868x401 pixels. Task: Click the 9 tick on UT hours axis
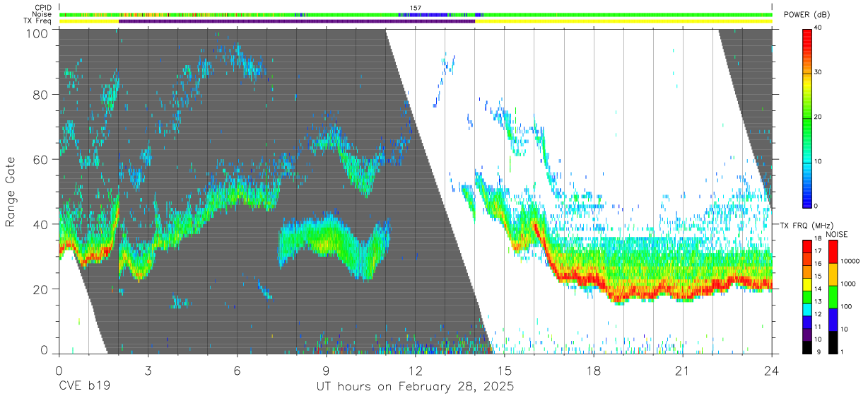click(x=326, y=371)
